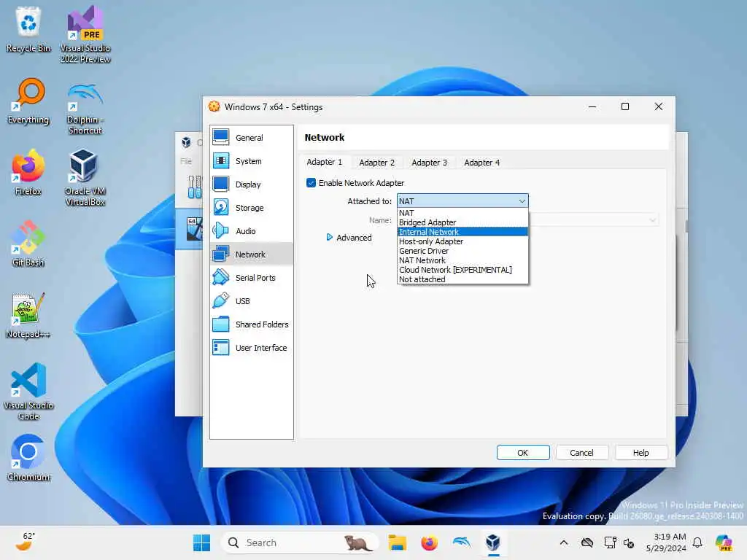The height and width of the screenshot is (560, 747).
Task: Click the taskbar Search box
Action: (299, 542)
